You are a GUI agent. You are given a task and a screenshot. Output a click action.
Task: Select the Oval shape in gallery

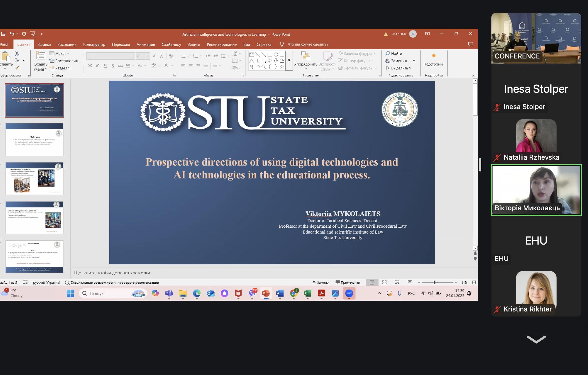[276, 55]
